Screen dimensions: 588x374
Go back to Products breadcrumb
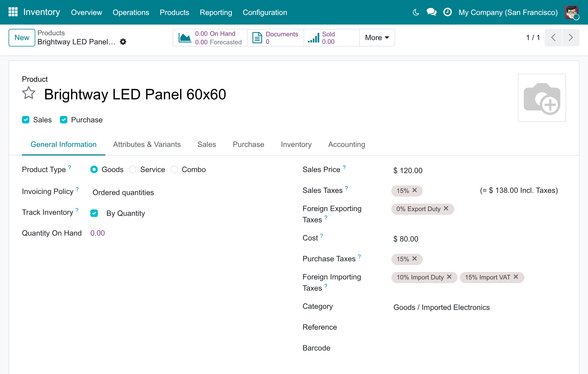coord(51,33)
